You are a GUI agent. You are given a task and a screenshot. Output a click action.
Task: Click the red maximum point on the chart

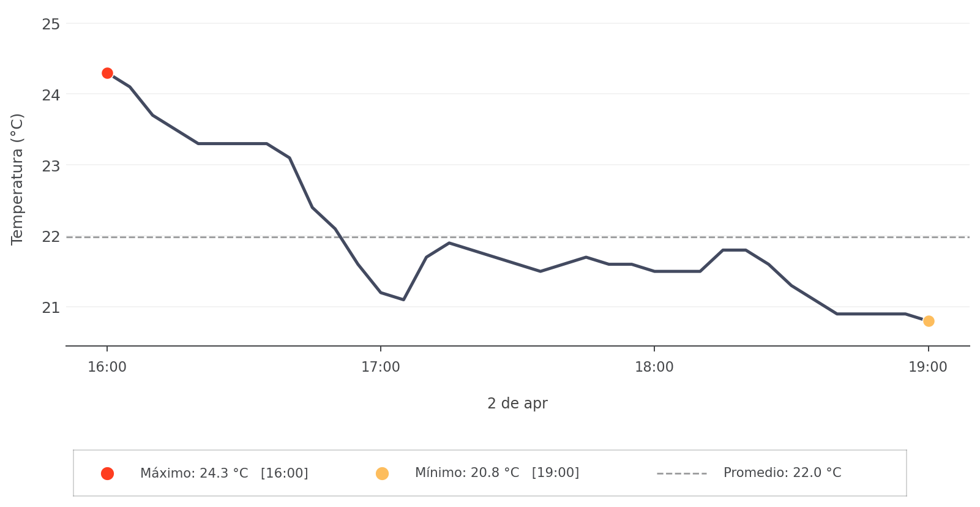point(107,73)
